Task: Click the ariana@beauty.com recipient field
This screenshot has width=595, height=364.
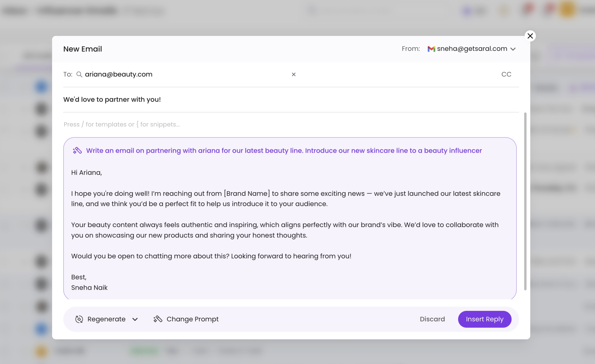Action: tap(119, 74)
